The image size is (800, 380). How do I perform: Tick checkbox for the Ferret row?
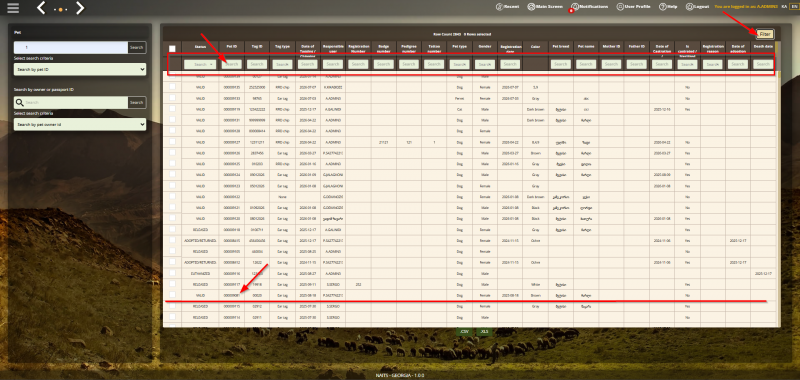(x=172, y=98)
